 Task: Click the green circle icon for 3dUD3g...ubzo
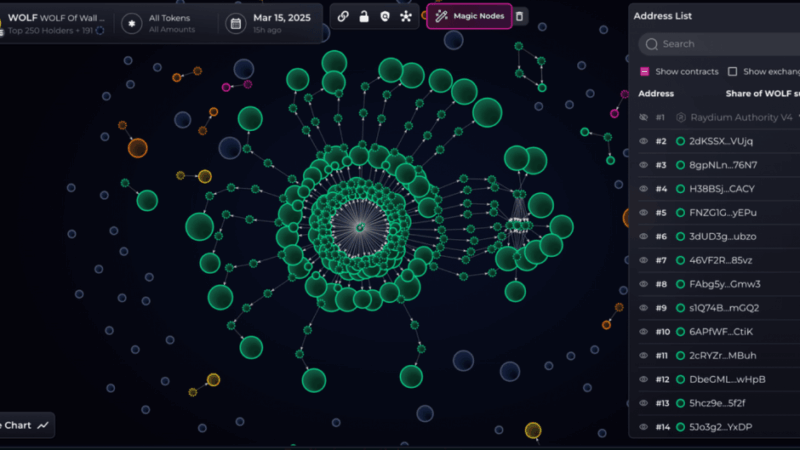click(680, 236)
